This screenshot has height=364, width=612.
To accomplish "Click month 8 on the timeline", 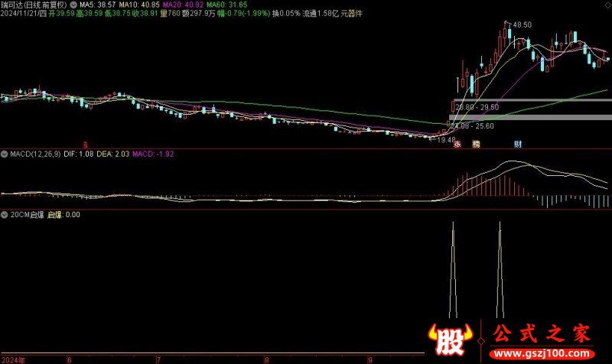I will pos(267,359).
